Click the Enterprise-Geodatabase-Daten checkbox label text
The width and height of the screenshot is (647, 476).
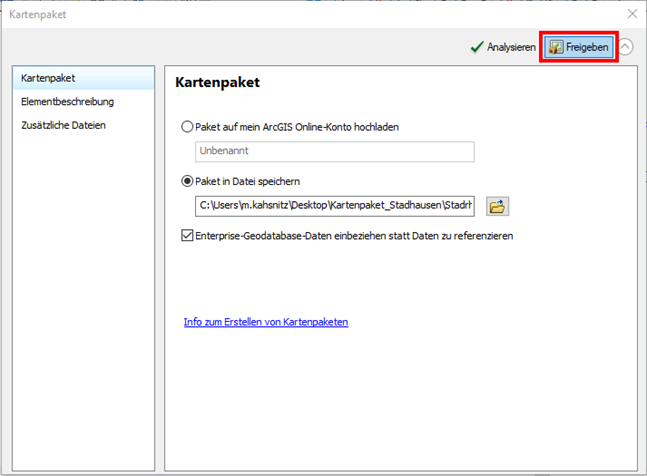pyautogui.click(x=355, y=236)
